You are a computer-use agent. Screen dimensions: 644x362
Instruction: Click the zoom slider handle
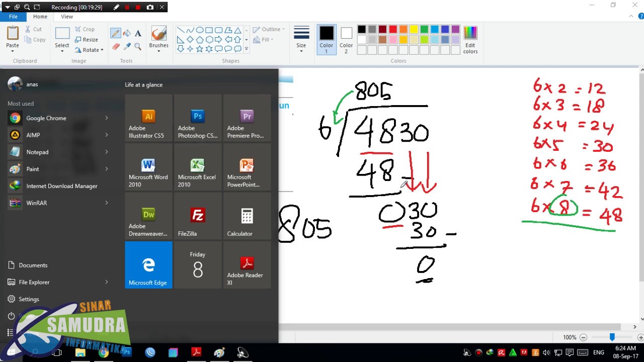[x=612, y=337]
